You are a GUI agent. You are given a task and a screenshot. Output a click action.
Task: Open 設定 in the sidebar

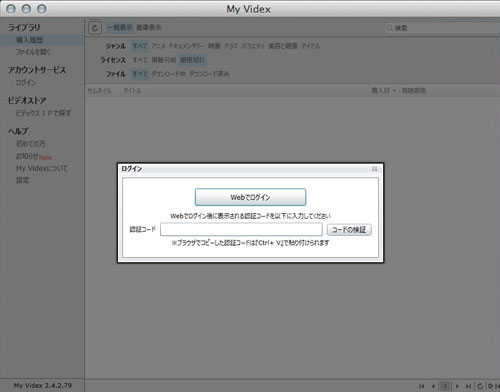pyautogui.click(x=23, y=180)
